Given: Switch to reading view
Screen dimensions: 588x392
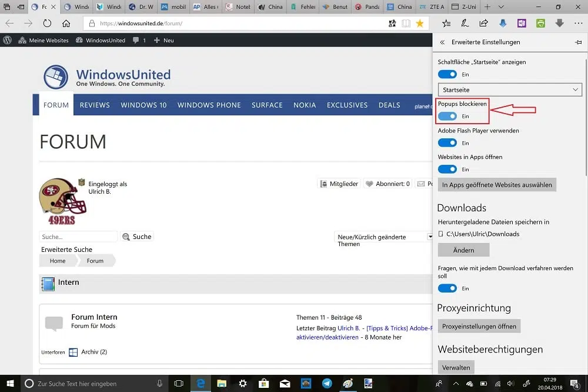Looking at the screenshot, I should click(406, 24).
